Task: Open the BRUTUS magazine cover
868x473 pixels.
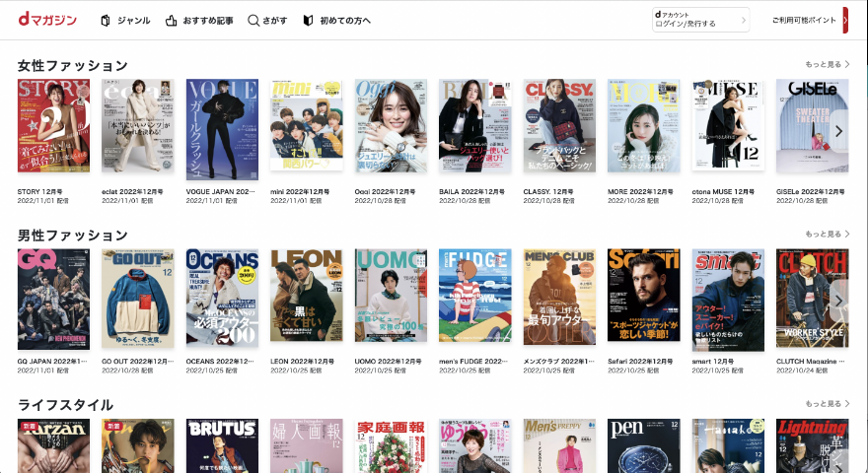Action: tap(222, 445)
